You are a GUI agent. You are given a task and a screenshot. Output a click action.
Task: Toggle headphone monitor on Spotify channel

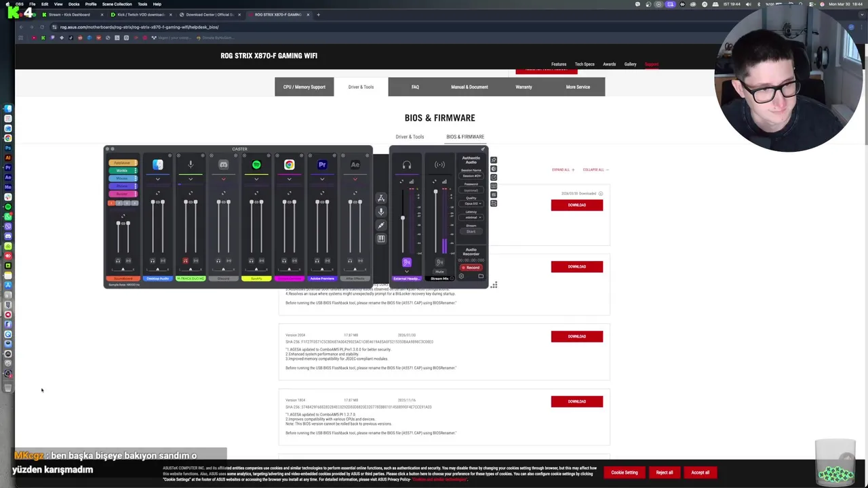tap(251, 260)
